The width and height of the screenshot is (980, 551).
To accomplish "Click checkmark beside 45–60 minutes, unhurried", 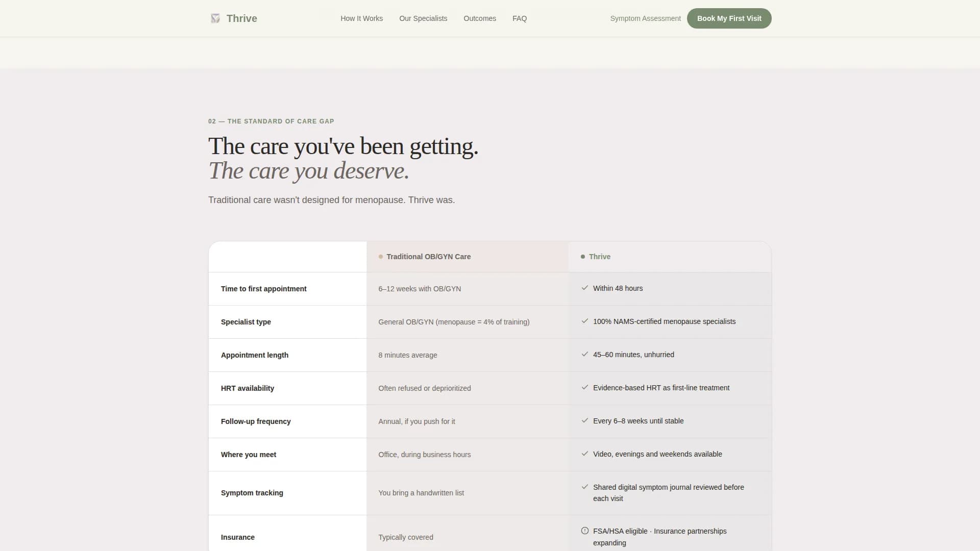I will coord(585,354).
